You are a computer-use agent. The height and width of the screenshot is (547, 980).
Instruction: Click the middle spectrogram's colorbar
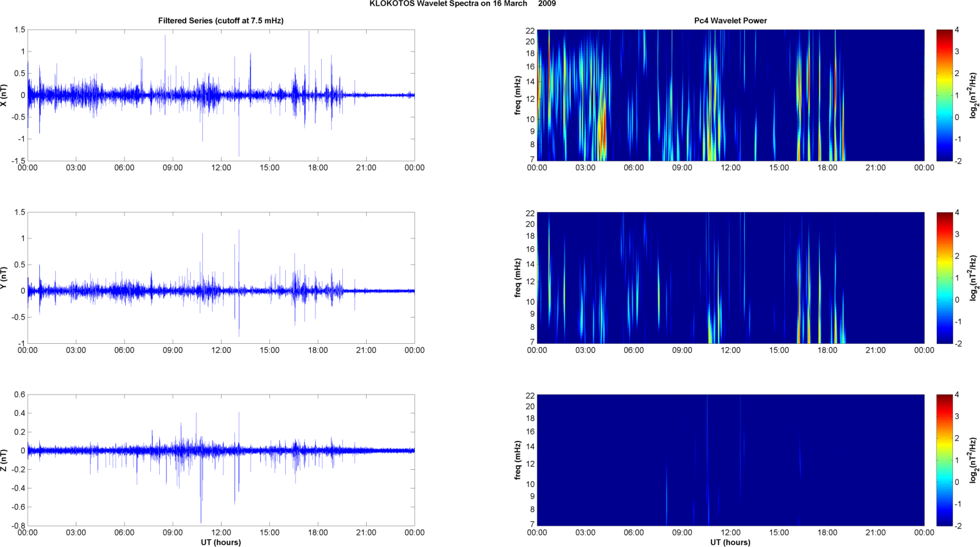point(944,278)
